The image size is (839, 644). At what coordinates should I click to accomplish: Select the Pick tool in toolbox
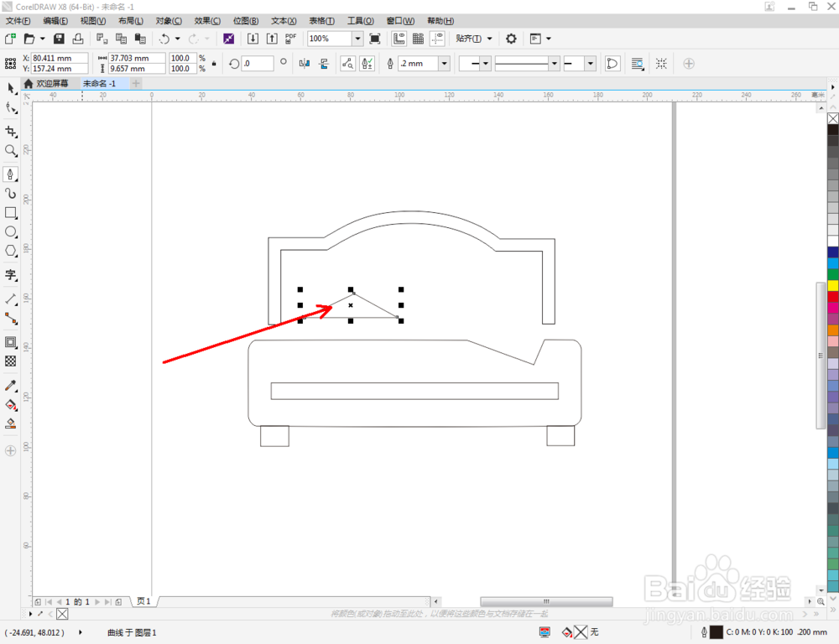(x=11, y=89)
